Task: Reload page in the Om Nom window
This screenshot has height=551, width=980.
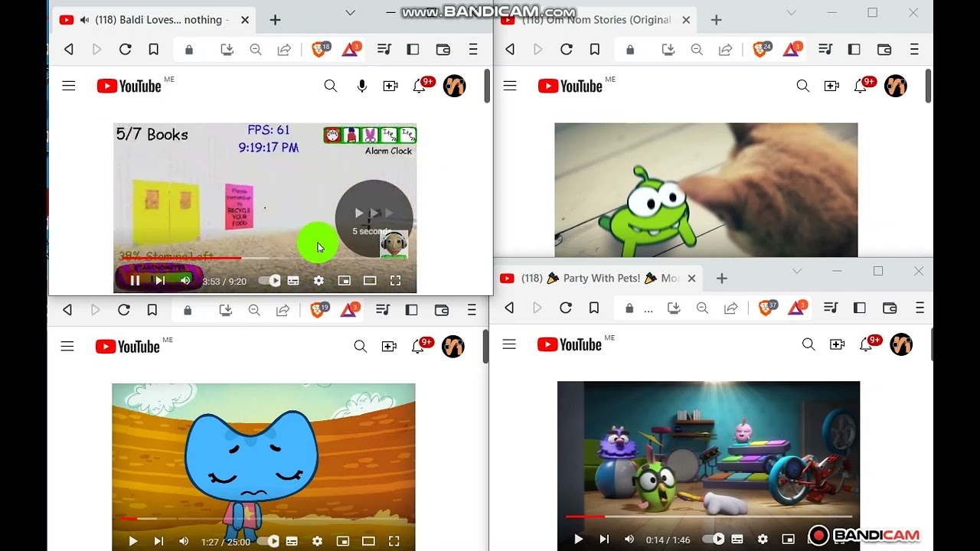Action: [x=567, y=50]
